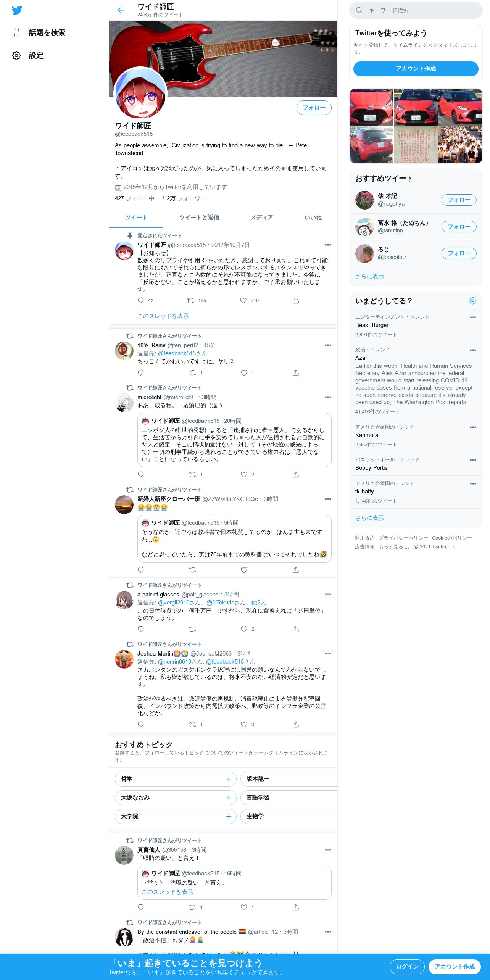Switch to the ツイートと返信 tab
Screen dimensions: 490x980
tap(199, 218)
